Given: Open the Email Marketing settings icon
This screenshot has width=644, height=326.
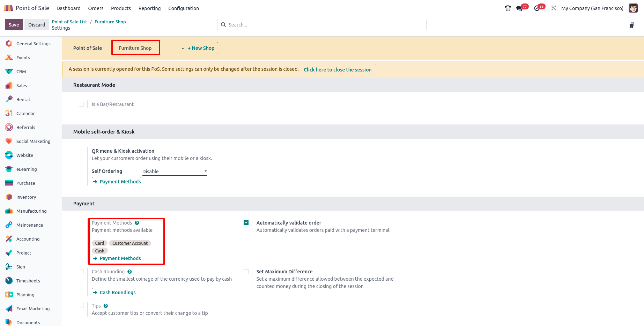Looking at the screenshot, I should point(9,309).
